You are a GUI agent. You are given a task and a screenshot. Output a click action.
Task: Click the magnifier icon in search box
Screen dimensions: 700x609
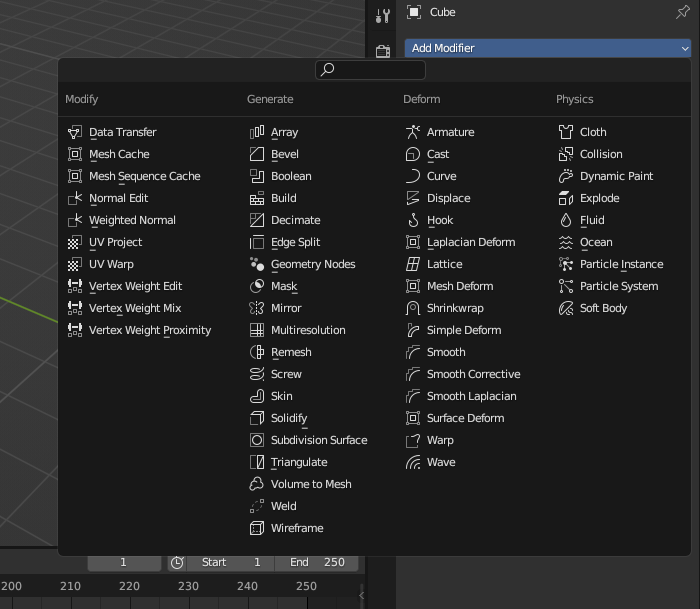327,70
